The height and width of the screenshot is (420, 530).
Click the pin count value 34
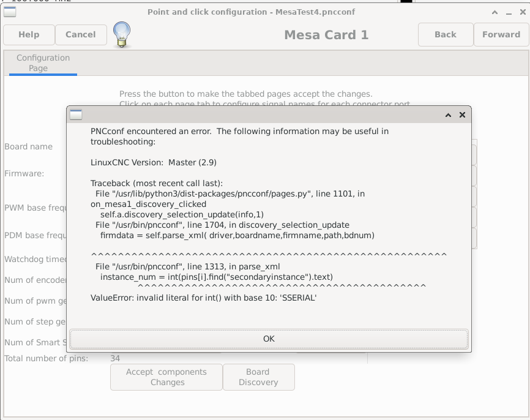point(115,358)
